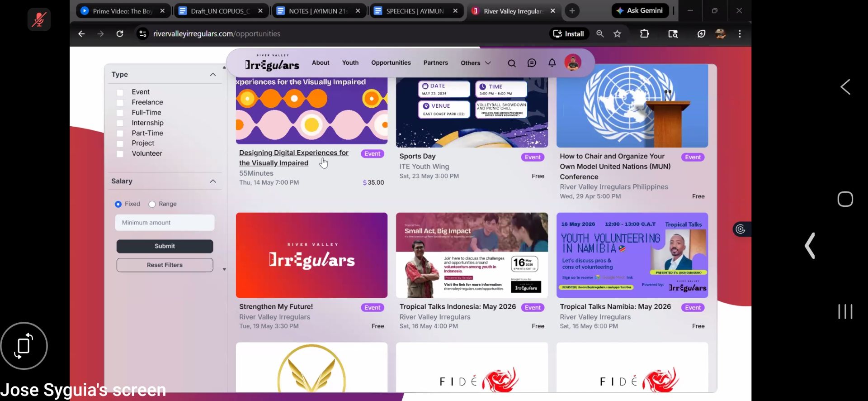The width and height of the screenshot is (868, 401).
Task: Open the chat messages icon
Action: (x=532, y=63)
